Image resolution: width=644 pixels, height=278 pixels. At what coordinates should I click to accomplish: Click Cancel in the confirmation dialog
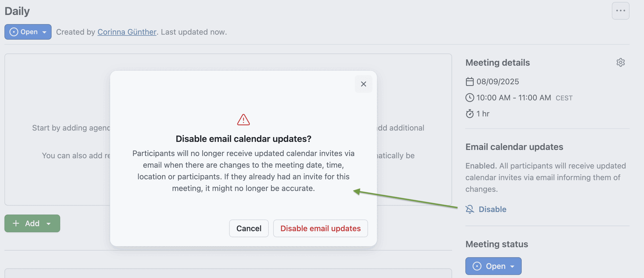click(x=249, y=228)
